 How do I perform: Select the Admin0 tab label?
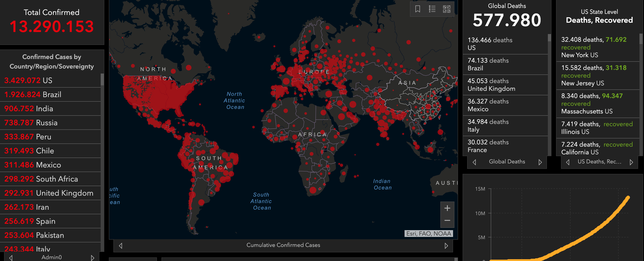[51, 257]
